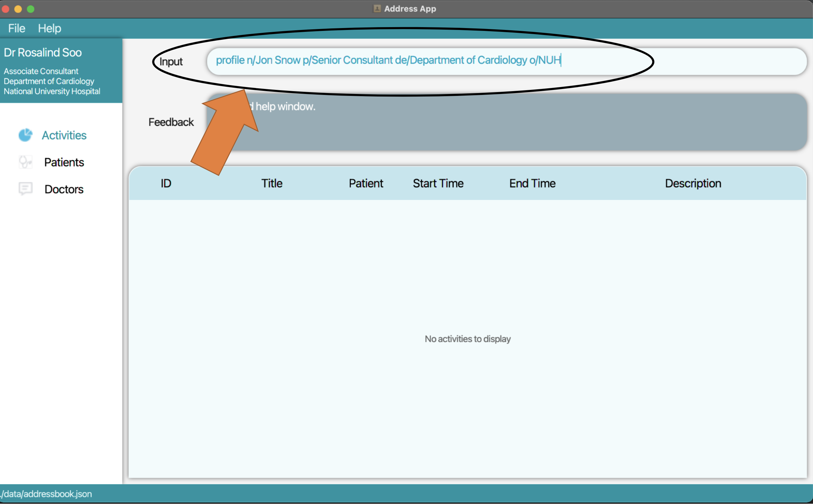Image resolution: width=813 pixels, height=504 pixels.
Task: Click the Patients stethoscope icon
Action: 25,162
